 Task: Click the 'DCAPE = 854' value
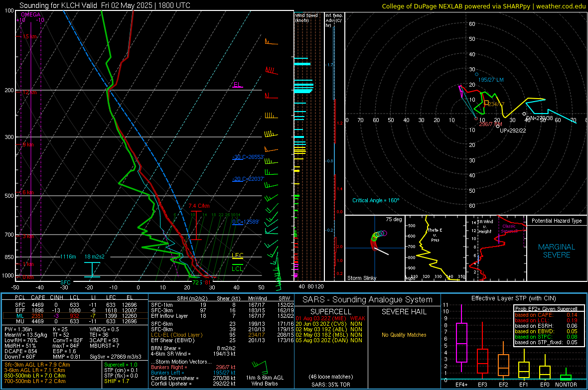[x=20, y=351]
